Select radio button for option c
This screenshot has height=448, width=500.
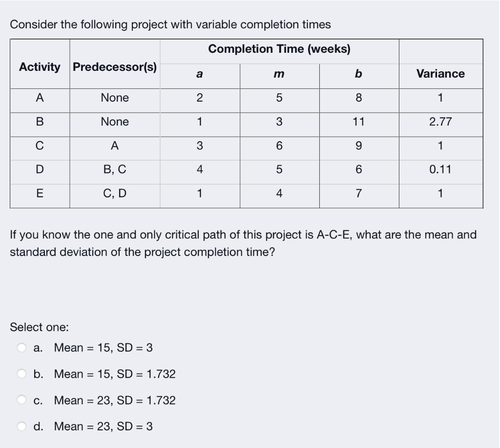21,400
